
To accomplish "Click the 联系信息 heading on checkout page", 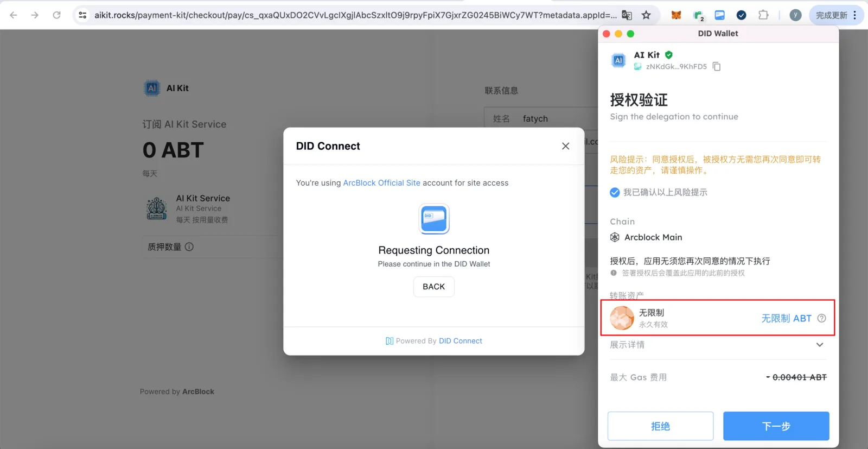I will pos(501,91).
